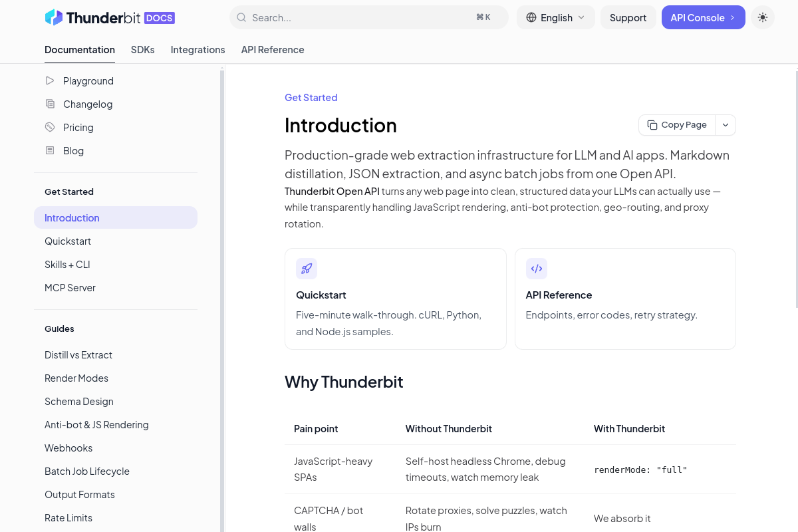Open Anti-bot & JS Rendering guide
Screen dimensions: 798x532
(116, 424)
